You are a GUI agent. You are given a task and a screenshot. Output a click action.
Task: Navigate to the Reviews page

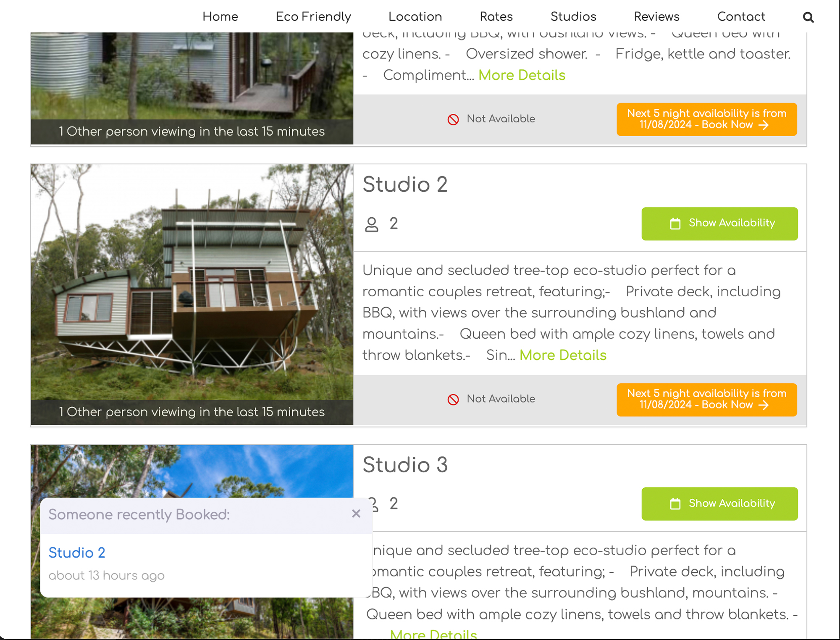pyautogui.click(x=656, y=17)
